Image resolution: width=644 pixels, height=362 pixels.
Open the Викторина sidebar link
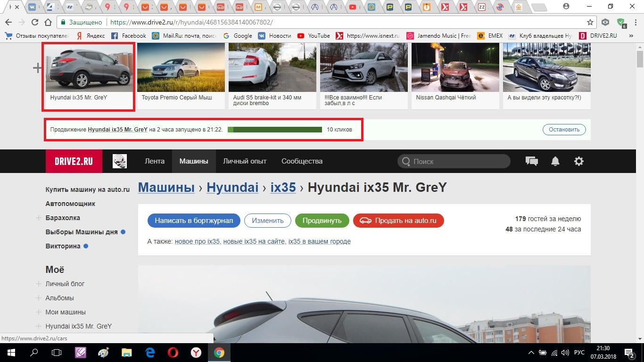click(63, 246)
